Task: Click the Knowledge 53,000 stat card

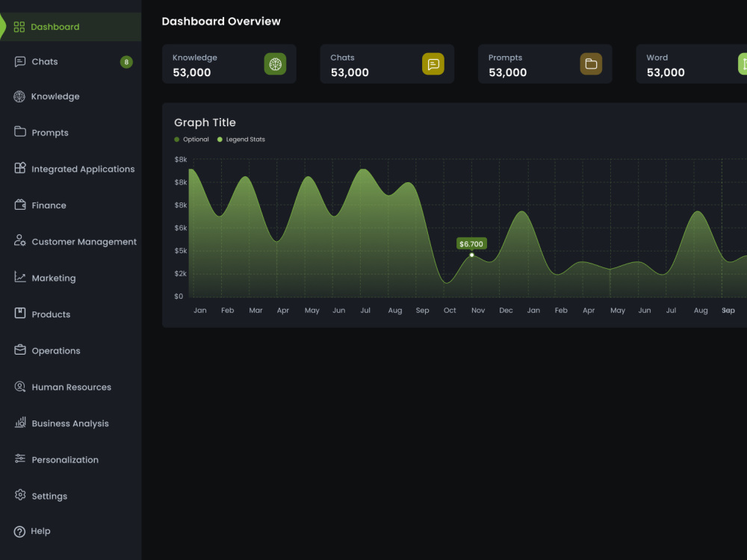Action: click(x=229, y=63)
